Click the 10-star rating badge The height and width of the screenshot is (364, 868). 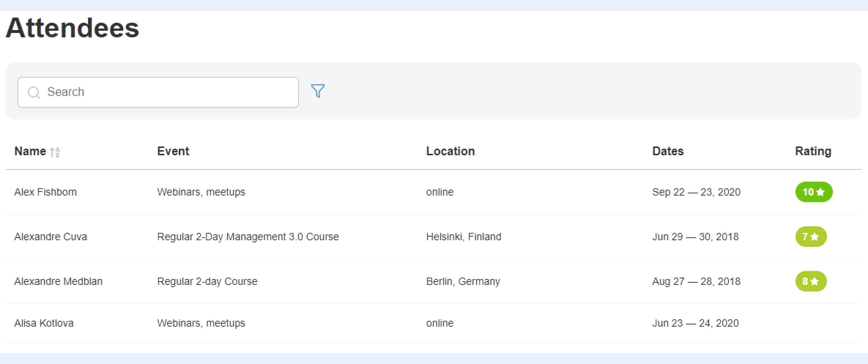pos(814,192)
